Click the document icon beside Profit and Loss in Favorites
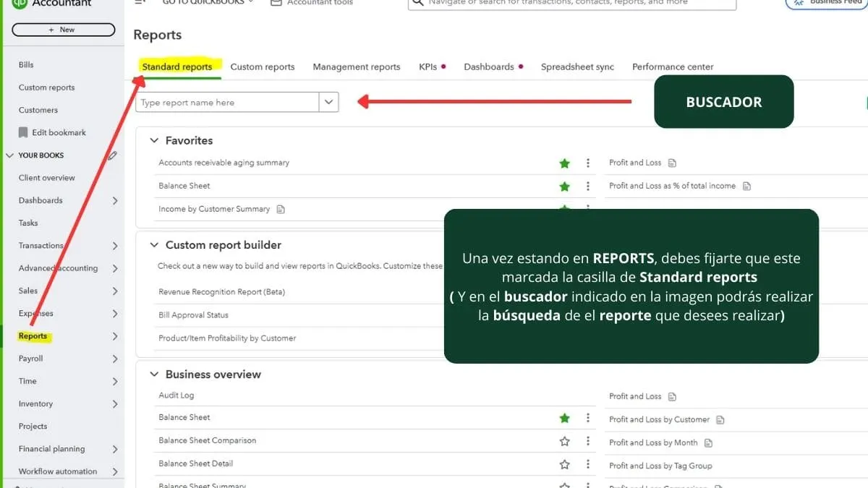The width and height of the screenshot is (868, 488). point(672,163)
